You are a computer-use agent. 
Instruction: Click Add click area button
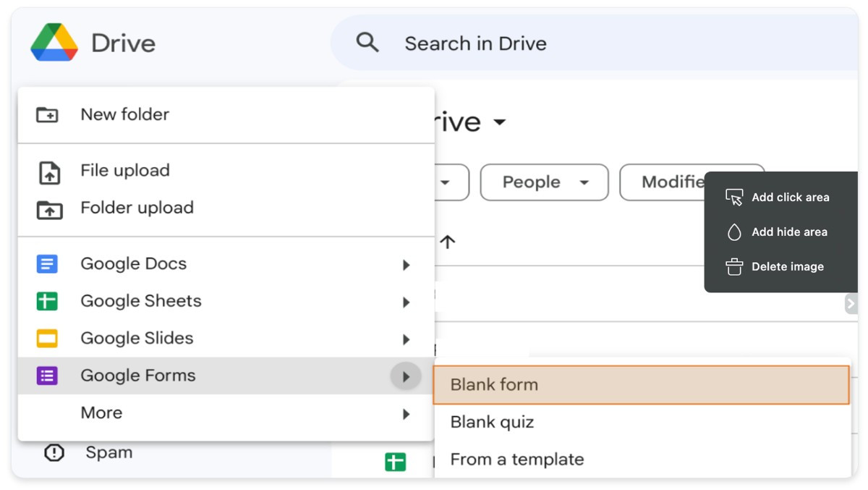click(x=778, y=198)
